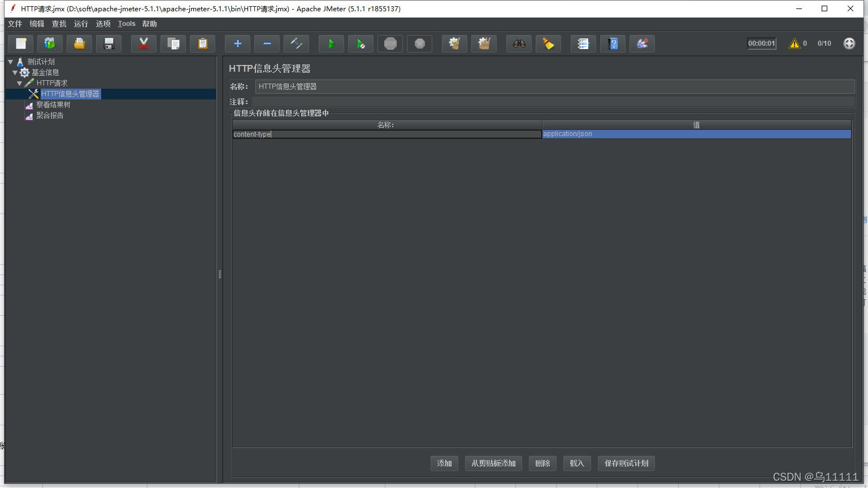Select 基金信息 thread group in tree
This screenshot has height=488, width=868.
[45, 72]
